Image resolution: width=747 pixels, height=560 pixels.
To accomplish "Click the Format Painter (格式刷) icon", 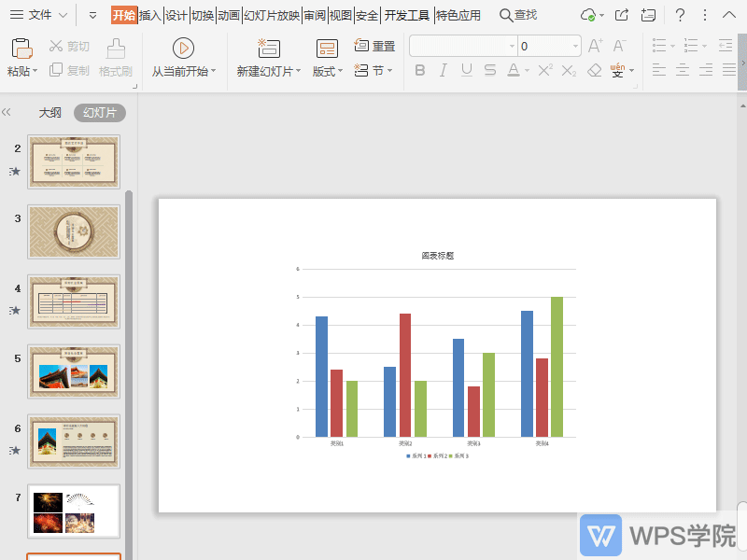I will (x=116, y=49).
